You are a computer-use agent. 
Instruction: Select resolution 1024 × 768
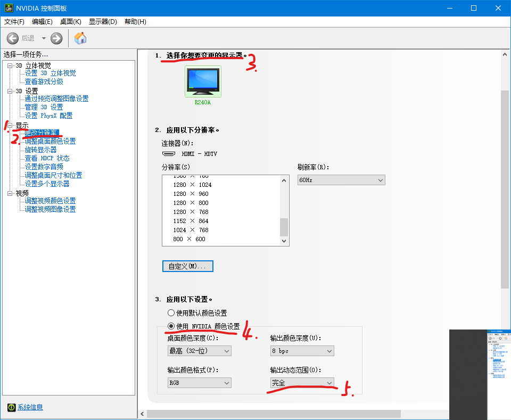pos(191,230)
